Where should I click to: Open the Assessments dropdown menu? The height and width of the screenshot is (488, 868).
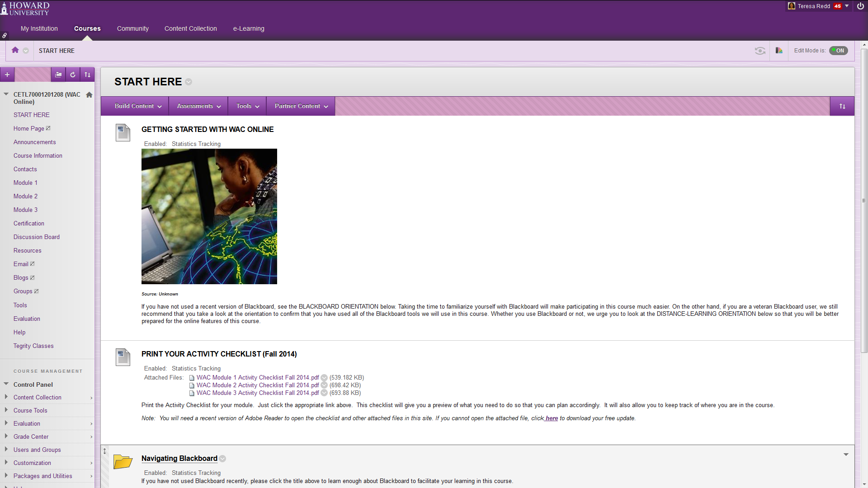199,106
